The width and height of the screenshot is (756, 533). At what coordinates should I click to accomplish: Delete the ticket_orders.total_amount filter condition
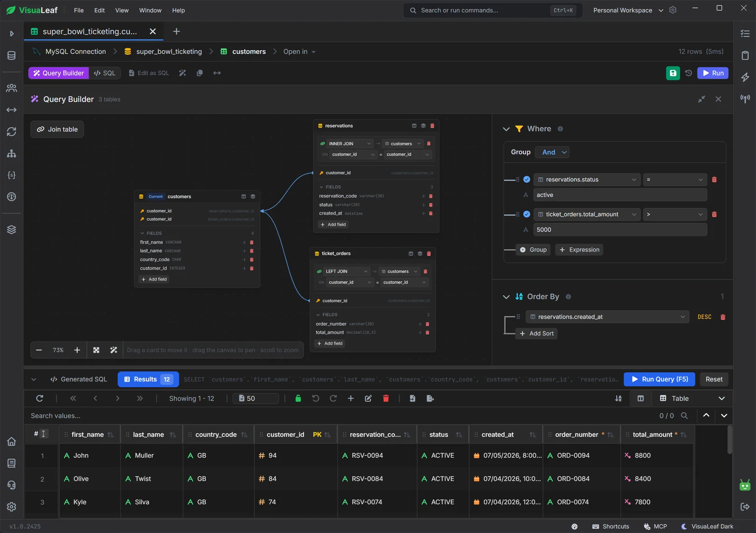pyautogui.click(x=714, y=215)
